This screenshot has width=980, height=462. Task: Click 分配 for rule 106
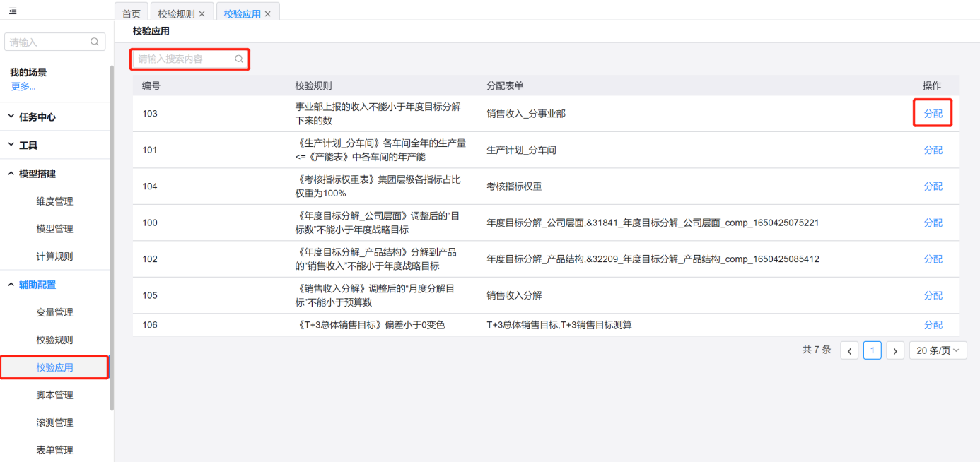(933, 325)
